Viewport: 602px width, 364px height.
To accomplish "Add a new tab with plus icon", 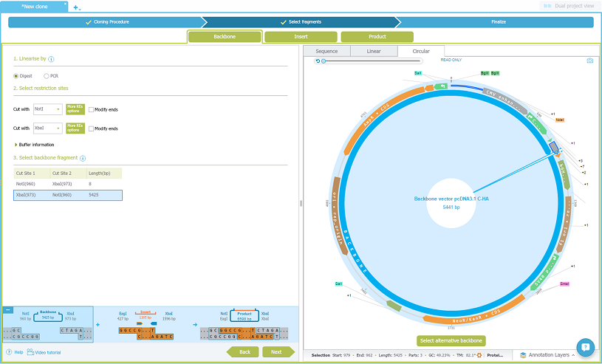I will pyautogui.click(x=76, y=7).
